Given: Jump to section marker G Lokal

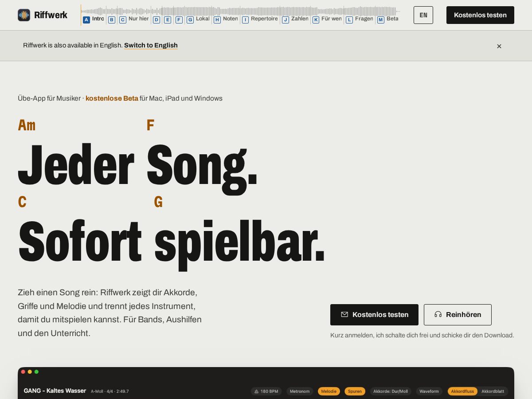Looking at the screenshot, I should point(198,19).
